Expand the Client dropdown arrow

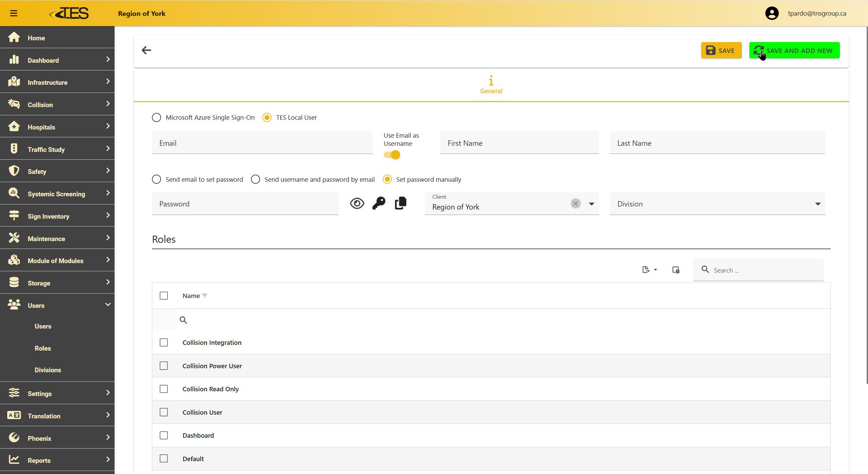coord(591,204)
